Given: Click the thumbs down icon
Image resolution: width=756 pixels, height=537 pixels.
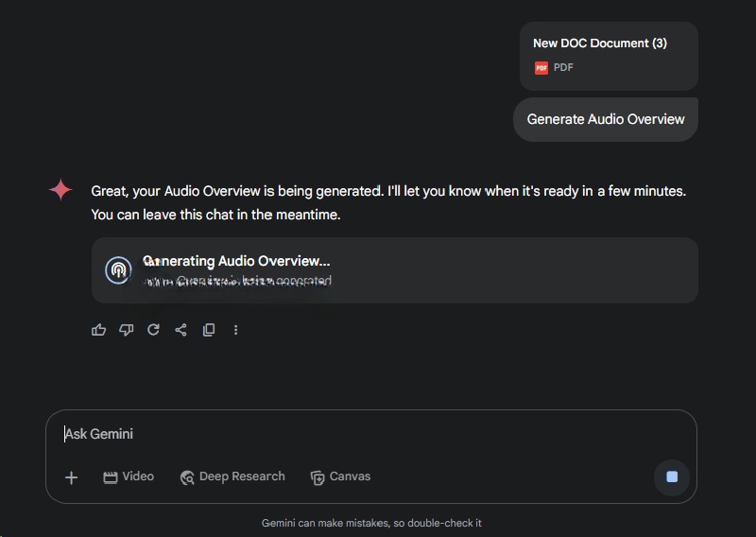Looking at the screenshot, I should tap(126, 330).
